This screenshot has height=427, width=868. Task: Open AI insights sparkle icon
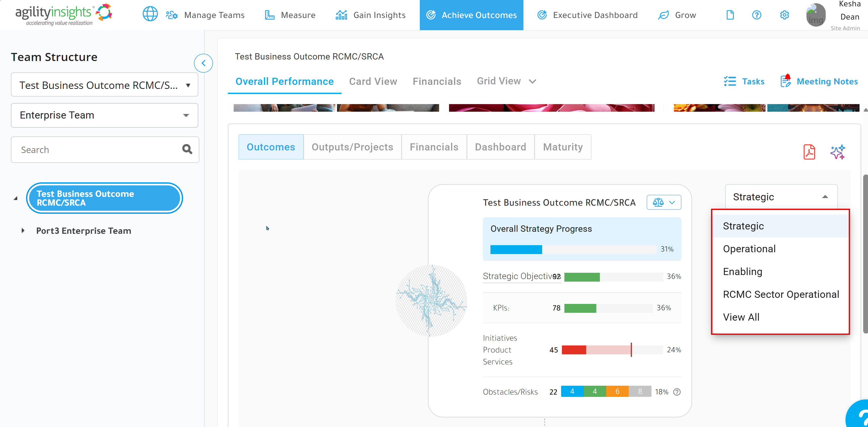pyautogui.click(x=838, y=152)
